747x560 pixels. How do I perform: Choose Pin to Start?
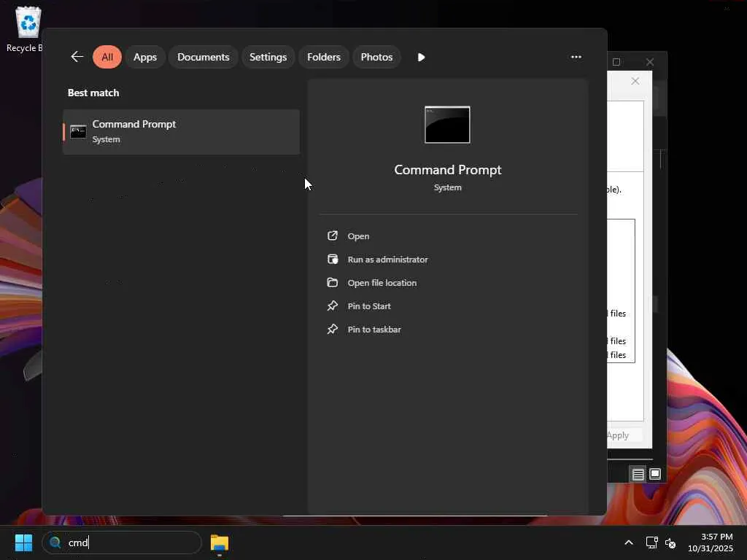point(368,306)
